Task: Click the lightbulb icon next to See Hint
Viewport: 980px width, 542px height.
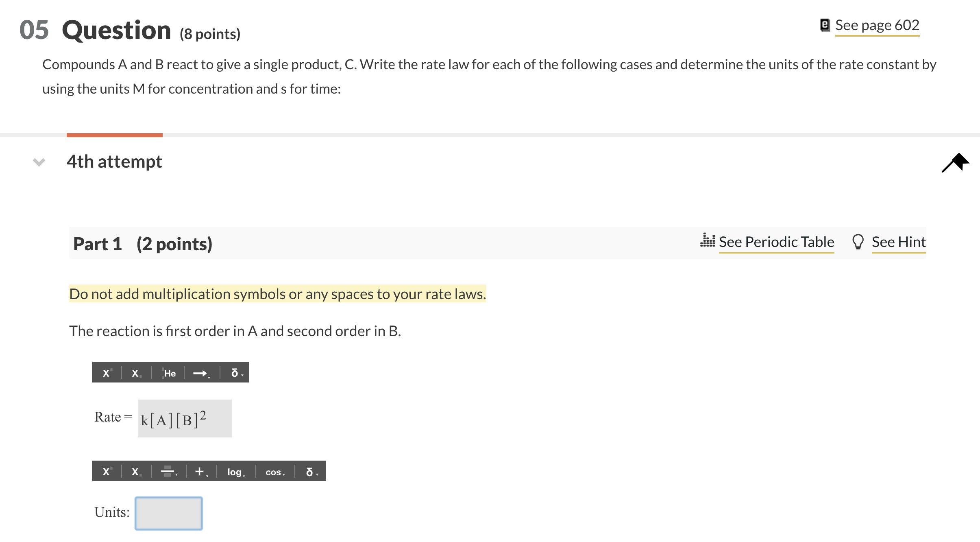Action: click(858, 241)
